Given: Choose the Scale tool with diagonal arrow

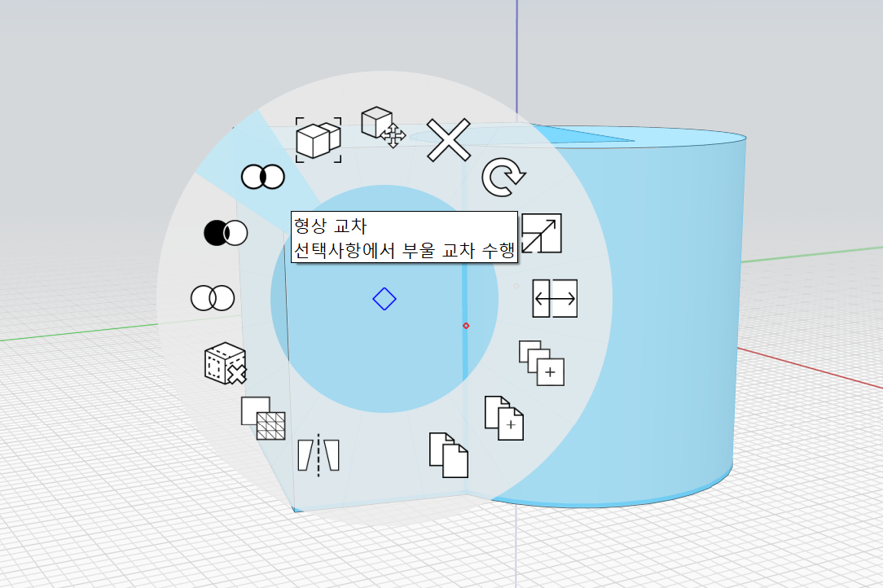Looking at the screenshot, I should pos(541,233).
